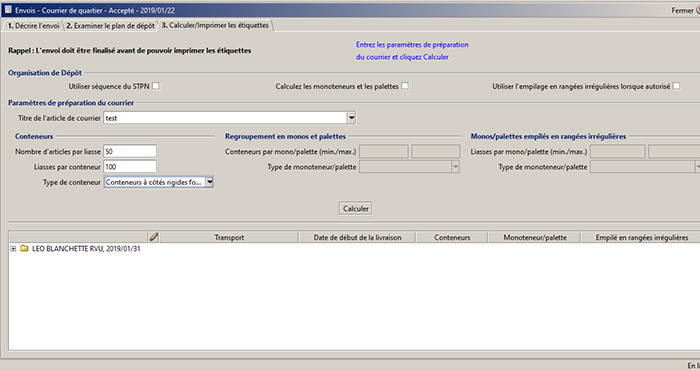Click the Nombre d'articles par liasse field

point(130,151)
